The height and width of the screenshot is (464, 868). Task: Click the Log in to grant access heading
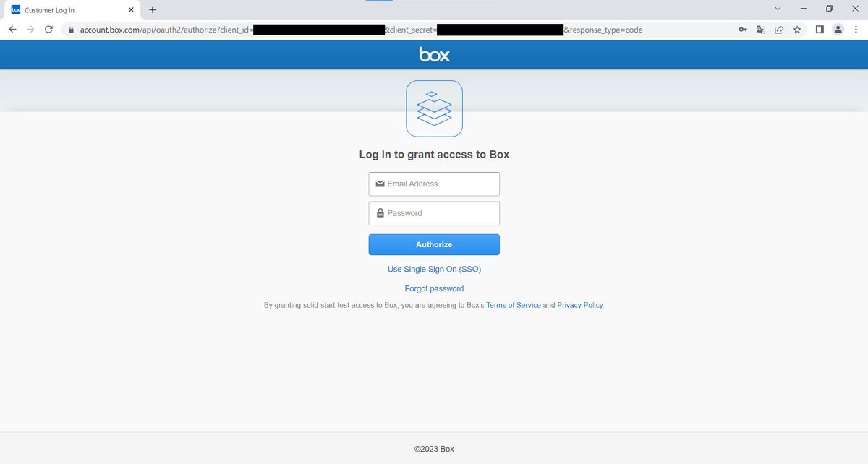tap(434, 155)
